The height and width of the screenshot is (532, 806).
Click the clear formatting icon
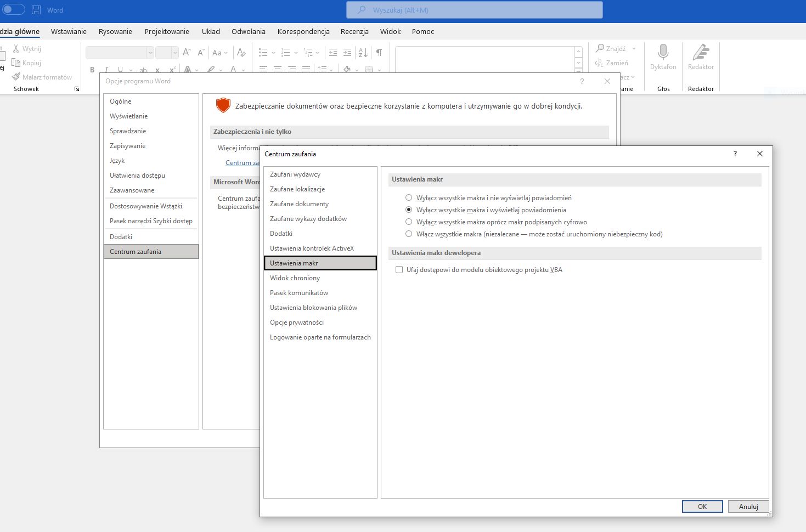point(241,53)
